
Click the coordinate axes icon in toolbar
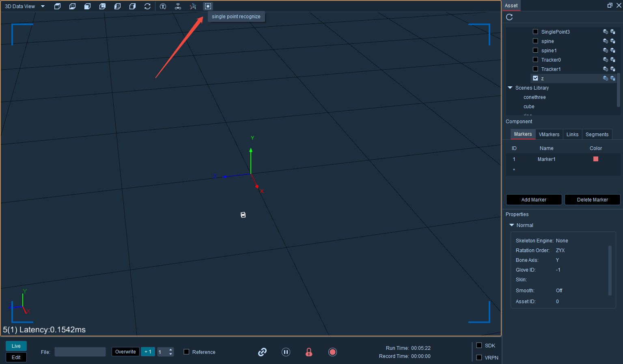point(193,6)
